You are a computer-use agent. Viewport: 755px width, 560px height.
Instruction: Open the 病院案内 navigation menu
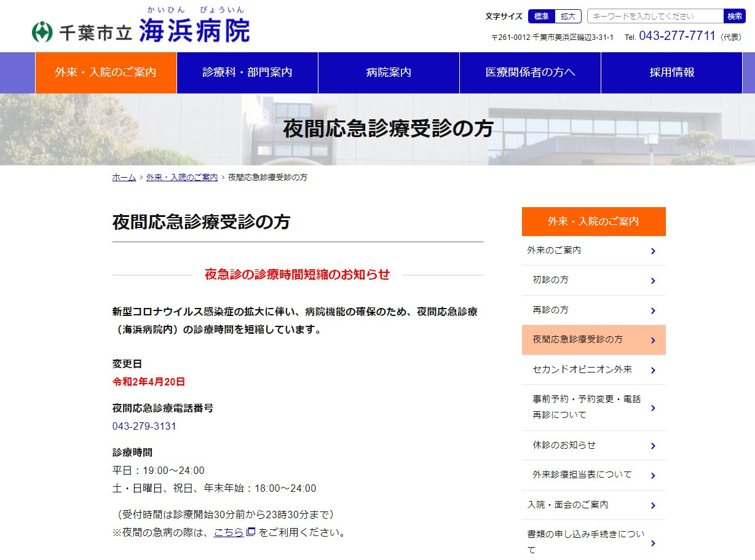tap(389, 73)
